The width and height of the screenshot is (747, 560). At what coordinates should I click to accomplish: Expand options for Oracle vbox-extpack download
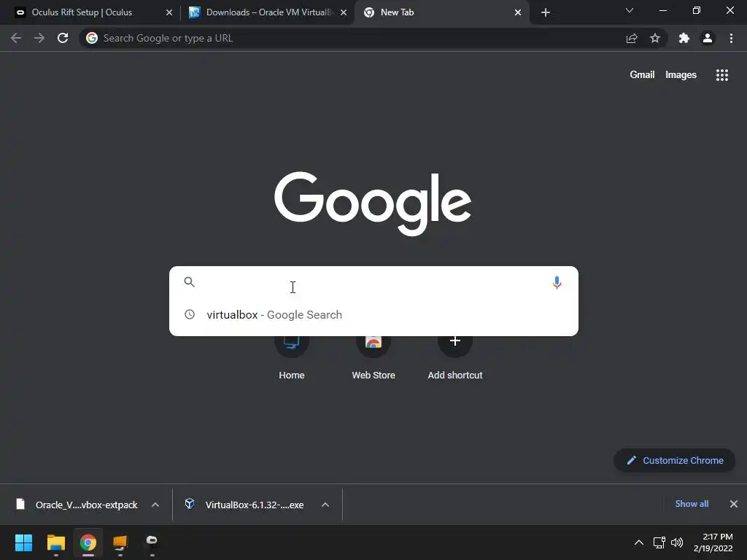155,505
